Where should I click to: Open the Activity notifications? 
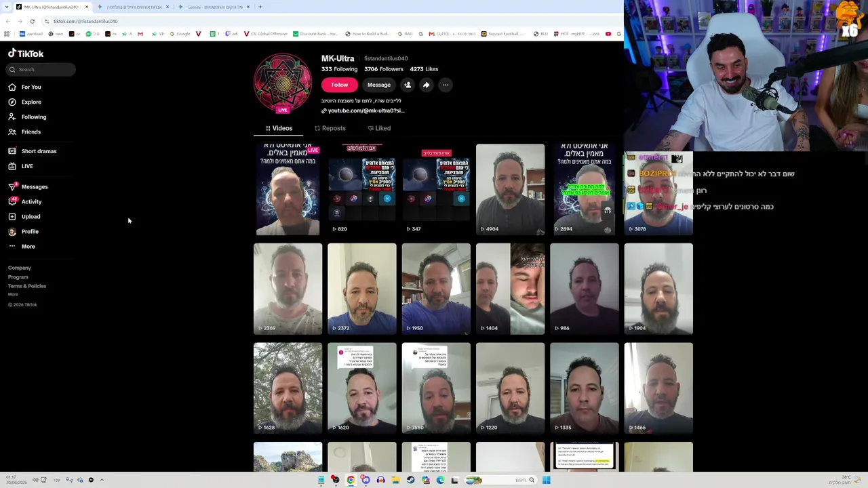[x=25, y=202]
